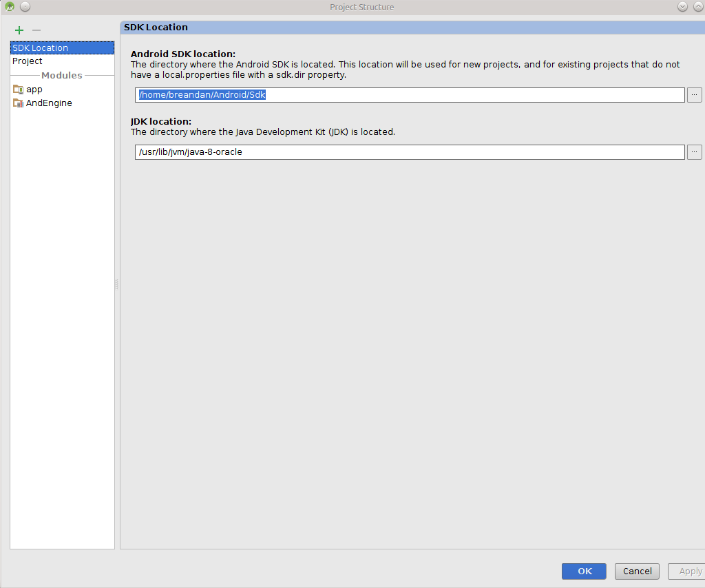This screenshot has width=705, height=588.
Task: Click the roll-down chevron in the title bar
Action: (682, 6)
